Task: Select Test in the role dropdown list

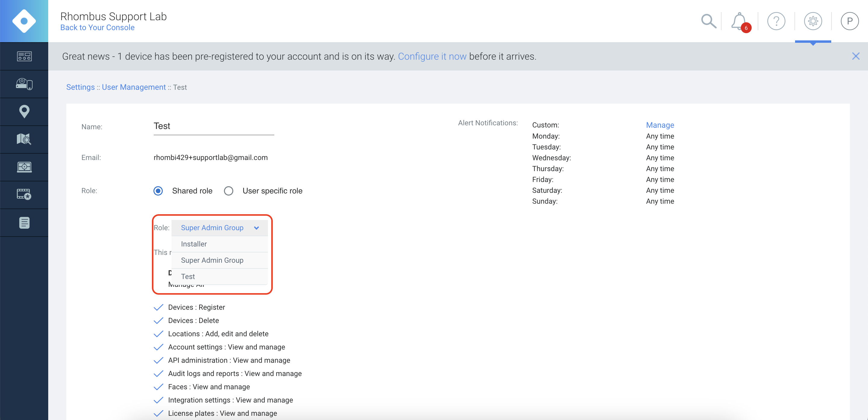Action: tap(188, 276)
